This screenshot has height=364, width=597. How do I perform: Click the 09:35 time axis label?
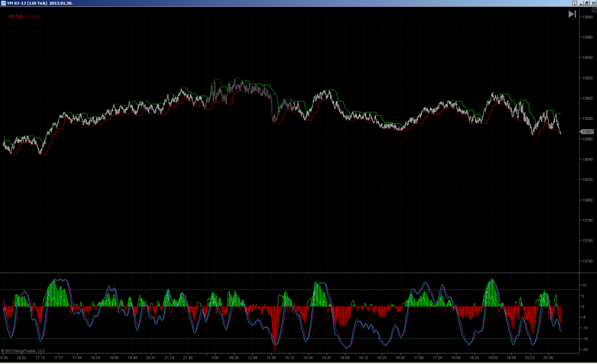pyautogui.click(x=234, y=358)
